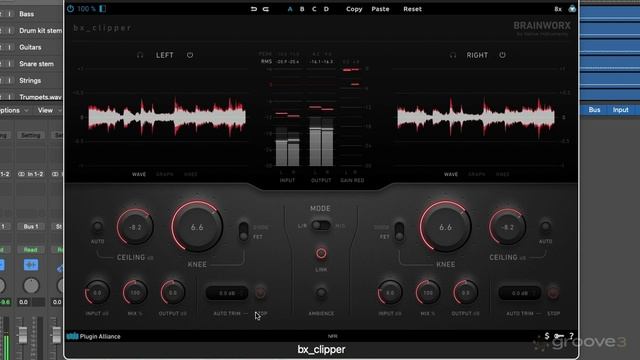The image size is (640, 360).
Task: Toggle the plugin power bypass icon
Action: [x=70, y=9]
